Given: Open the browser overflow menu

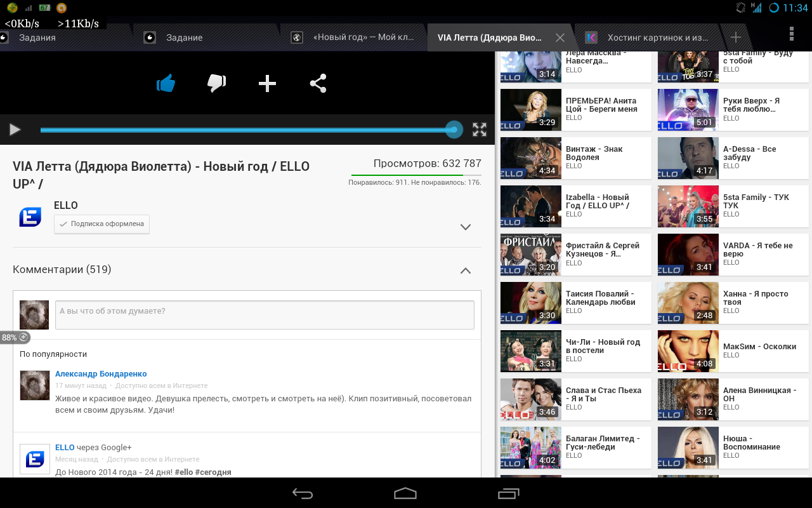Looking at the screenshot, I should [x=791, y=34].
